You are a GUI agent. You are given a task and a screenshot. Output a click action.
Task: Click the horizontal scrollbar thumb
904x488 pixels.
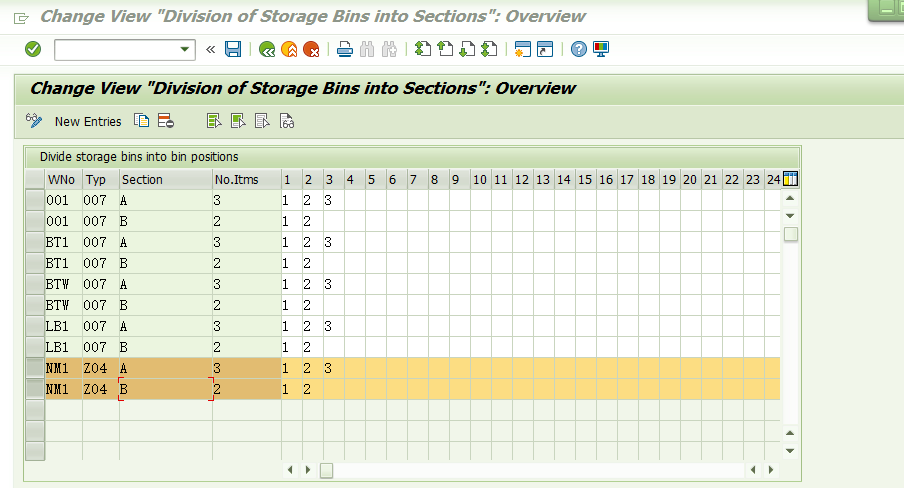click(326, 471)
